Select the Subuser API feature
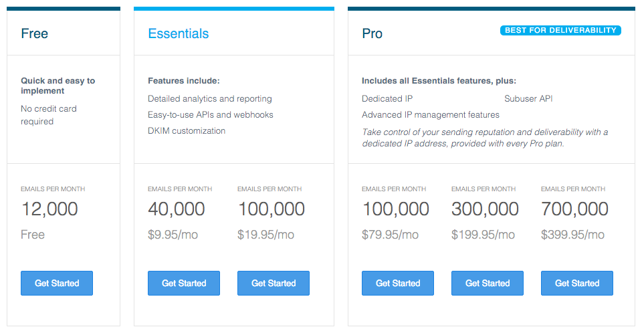The height and width of the screenshot is (333, 644). tap(528, 98)
